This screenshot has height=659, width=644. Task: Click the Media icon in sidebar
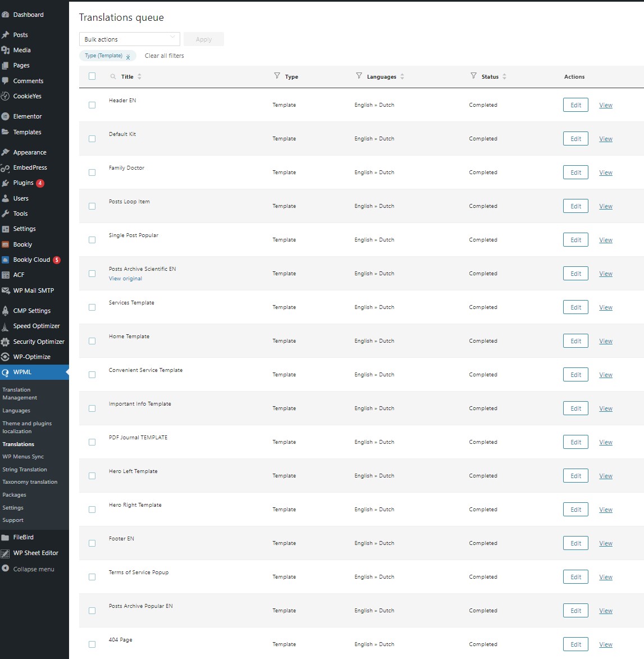6,50
